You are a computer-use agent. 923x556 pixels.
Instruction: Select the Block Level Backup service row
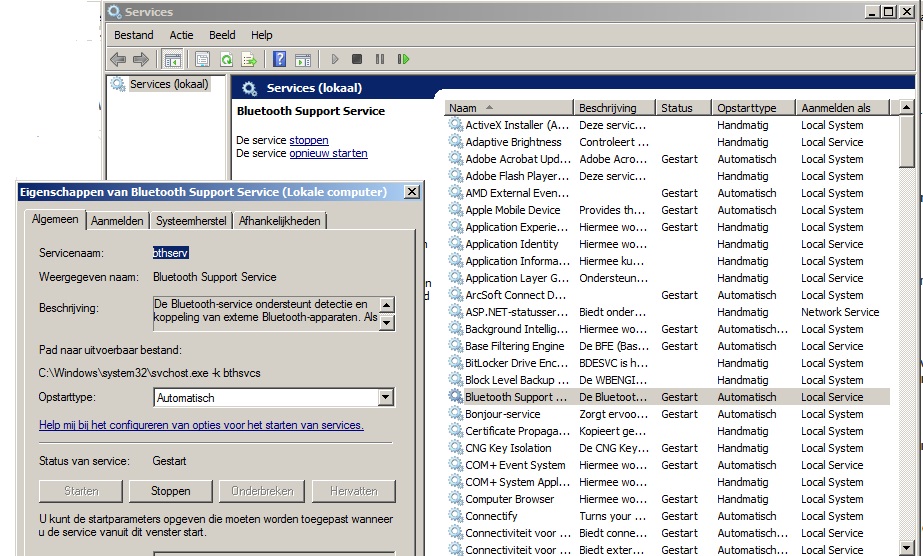668,380
